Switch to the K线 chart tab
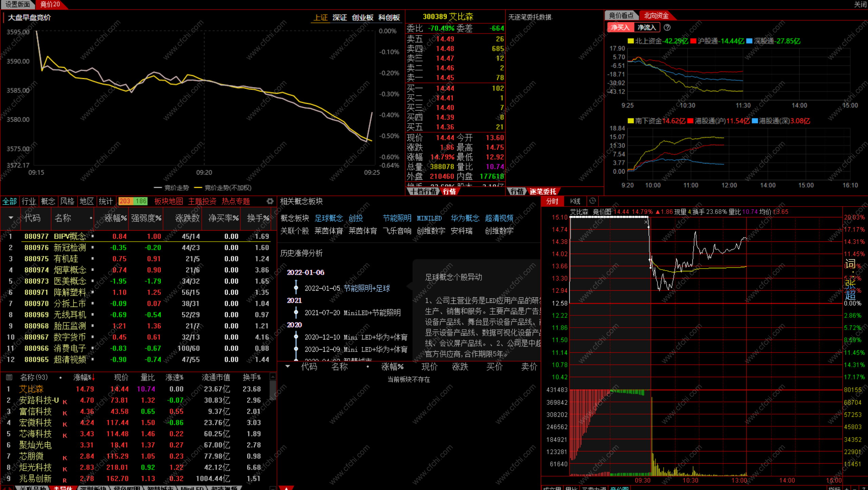This screenshot has height=490, width=868. (x=575, y=201)
